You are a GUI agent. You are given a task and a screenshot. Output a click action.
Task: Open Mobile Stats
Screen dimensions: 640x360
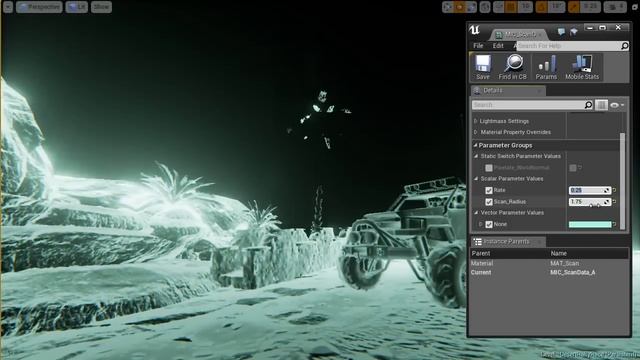point(582,67)
